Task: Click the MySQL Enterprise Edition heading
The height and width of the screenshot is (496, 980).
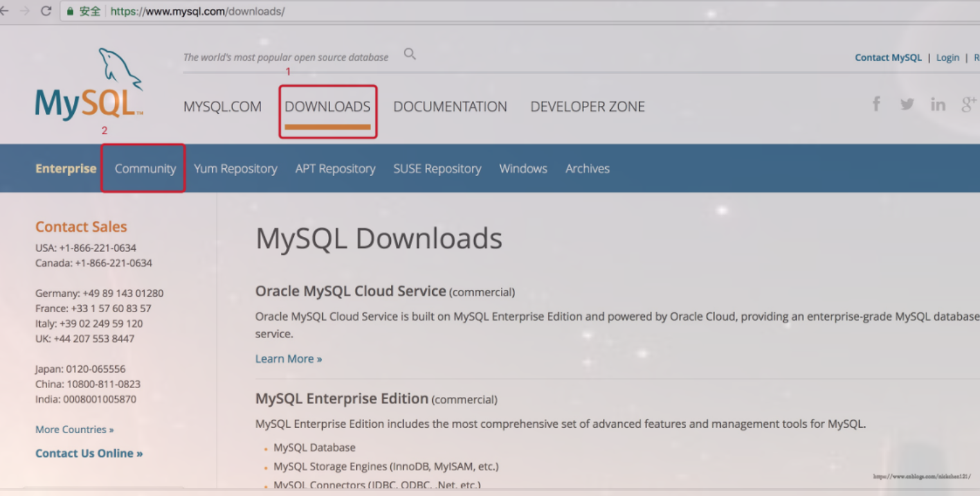Action: click(341, 399)
